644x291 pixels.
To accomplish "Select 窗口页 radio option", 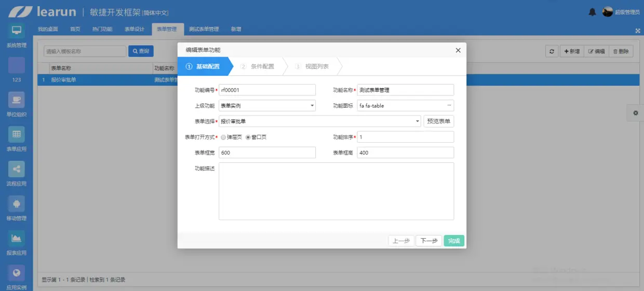I will click(248, 137).
